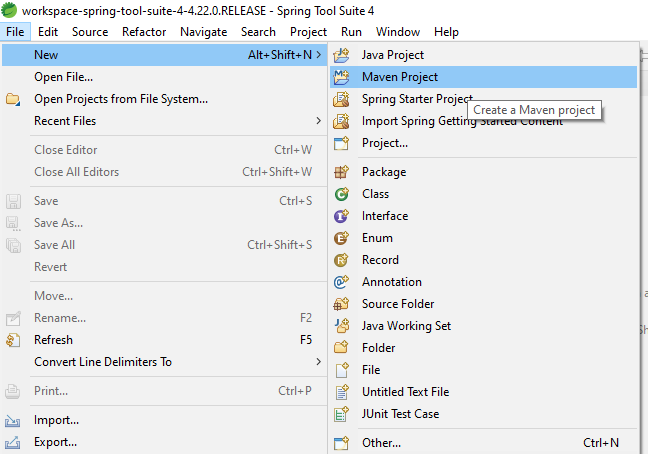Viewport: 648px width, 454px height.
Task: Click the new Enum icon
Action: pyautogui.click(x=341, y=238)
